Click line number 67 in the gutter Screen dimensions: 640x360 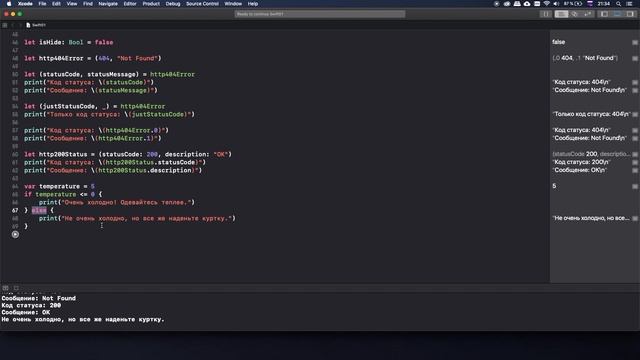pos(15,210)
